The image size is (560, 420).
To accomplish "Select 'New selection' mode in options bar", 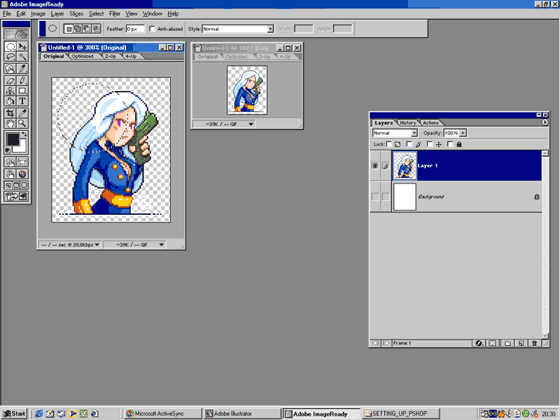I will 68,29.
